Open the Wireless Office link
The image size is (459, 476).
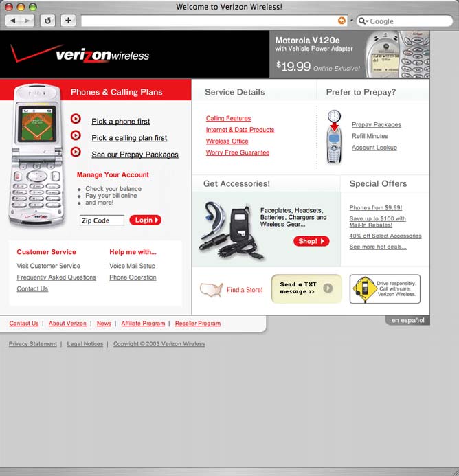pyautogui.click(x=227, y=141)
